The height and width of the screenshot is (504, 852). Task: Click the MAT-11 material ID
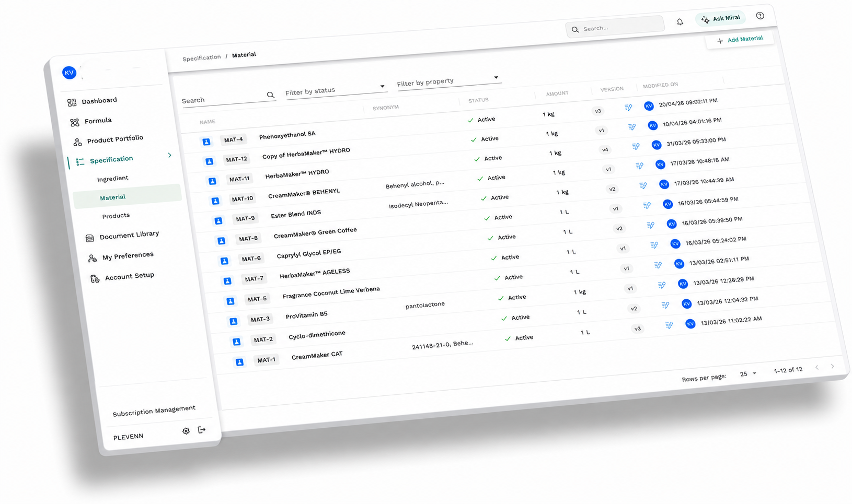click(239, 179)
